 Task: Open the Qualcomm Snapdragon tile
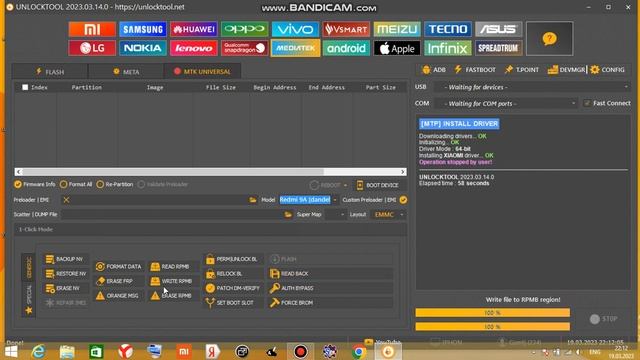[244, 48]
